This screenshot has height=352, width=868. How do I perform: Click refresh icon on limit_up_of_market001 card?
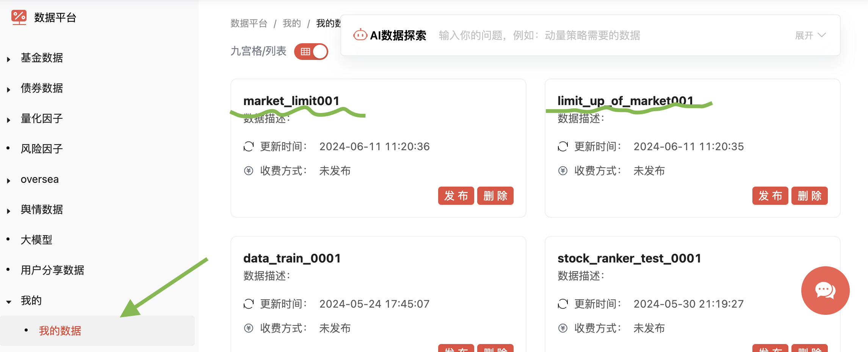click(563, 146)
